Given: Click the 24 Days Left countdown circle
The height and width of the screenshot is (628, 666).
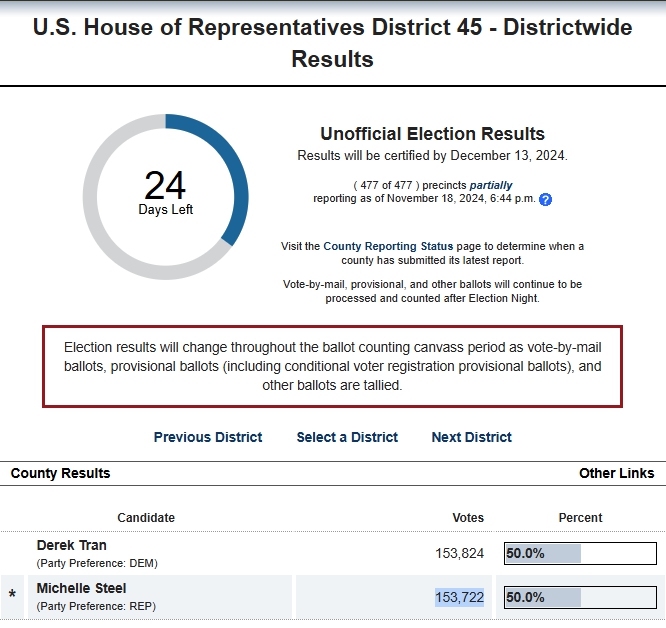Looking at the screenshot, I should [x=166, y=197].
